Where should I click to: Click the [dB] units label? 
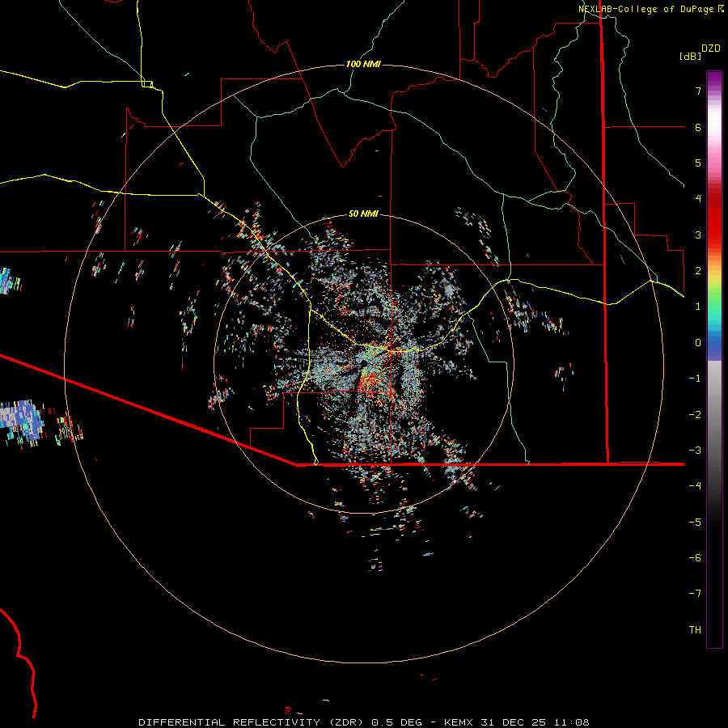pos(690,56)
